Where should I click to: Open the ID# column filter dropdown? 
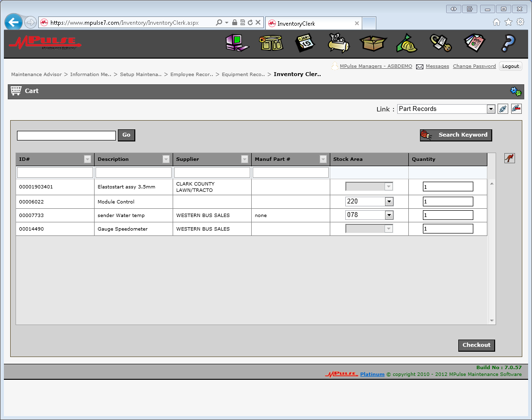(88, 159)
